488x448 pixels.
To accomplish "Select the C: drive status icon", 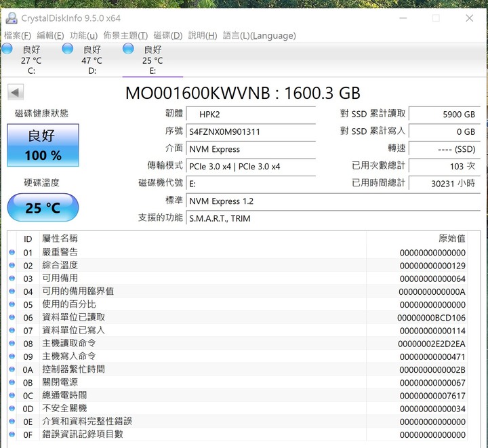I will tap(7, 49).
